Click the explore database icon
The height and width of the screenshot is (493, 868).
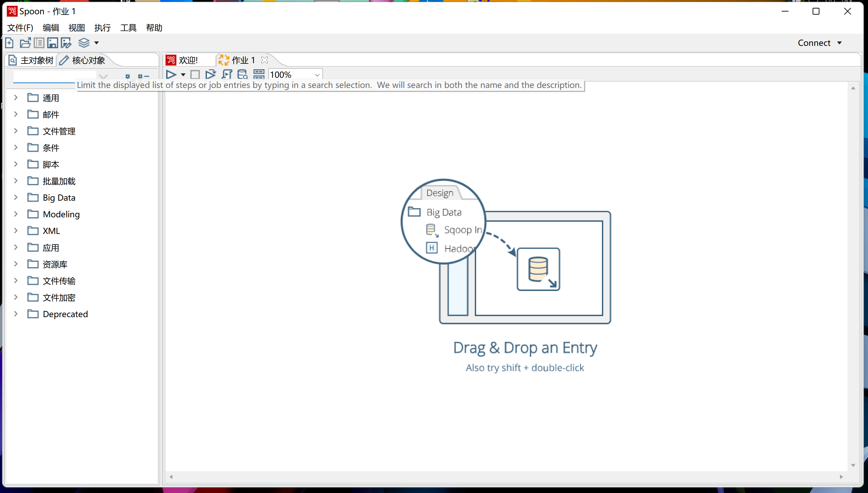coord(243,74)
